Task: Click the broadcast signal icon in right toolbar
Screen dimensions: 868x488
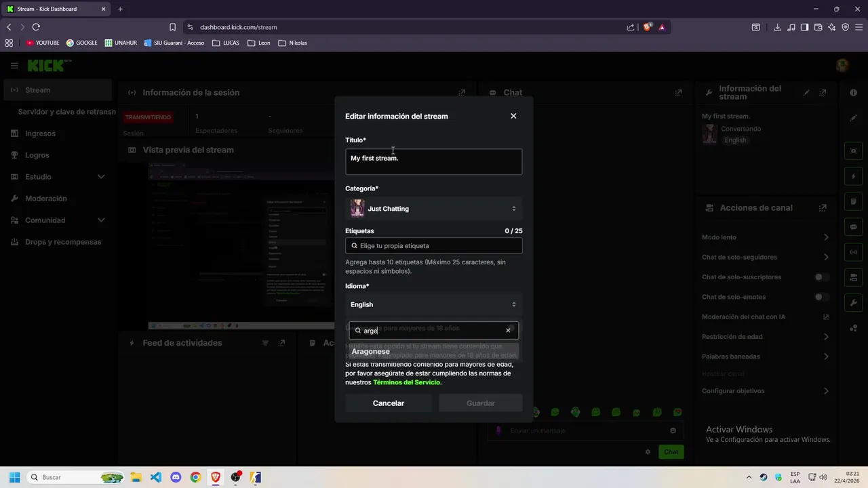Action: [854, 252]
